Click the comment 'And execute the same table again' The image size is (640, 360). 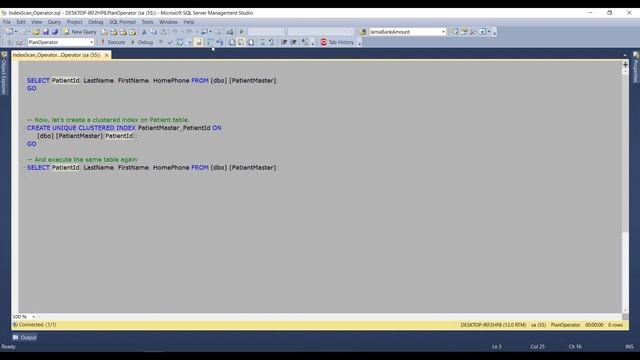[82, 160]
